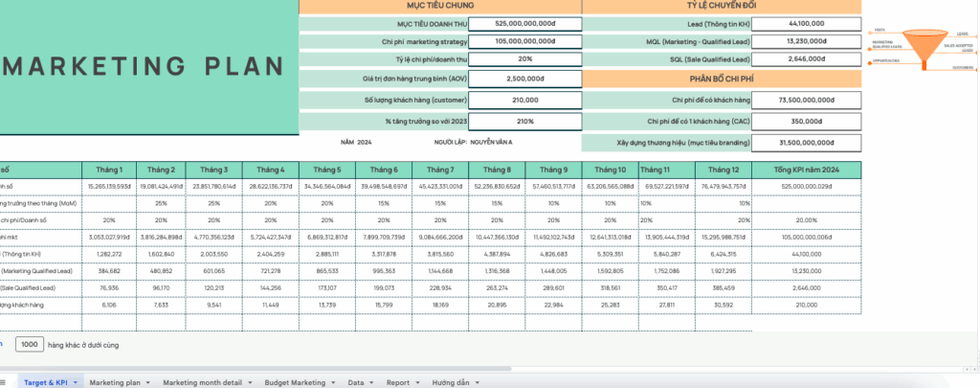Click the MARKETING PLAN title banner

tap(148, 66)
